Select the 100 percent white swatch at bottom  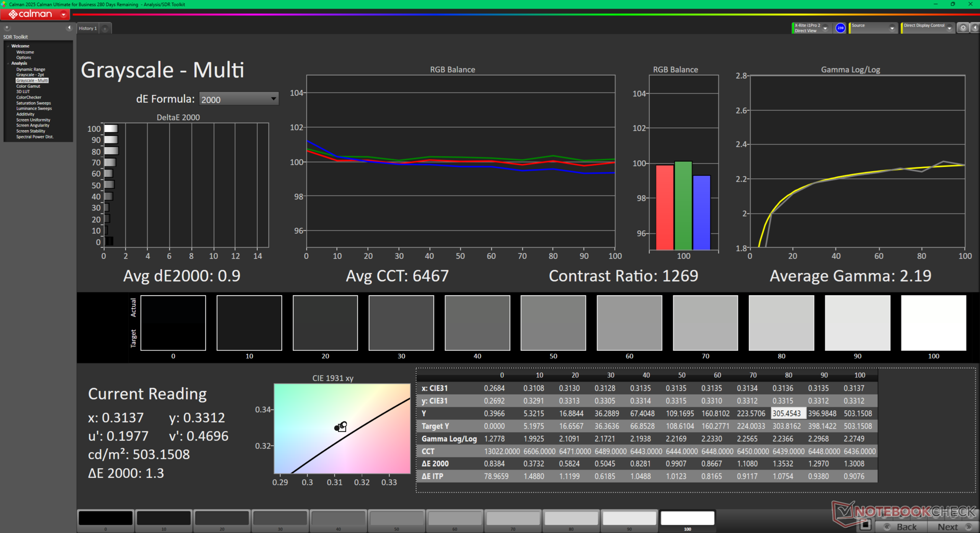(687, 518)
